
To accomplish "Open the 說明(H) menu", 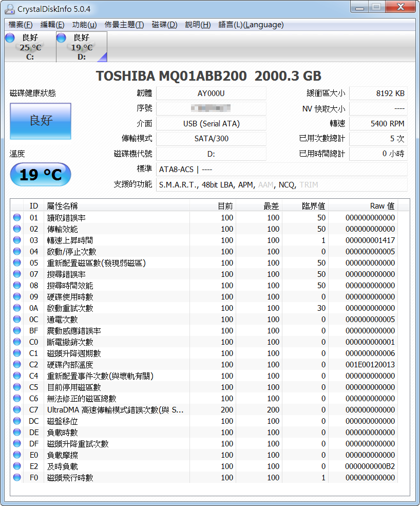I will point(198,25).
